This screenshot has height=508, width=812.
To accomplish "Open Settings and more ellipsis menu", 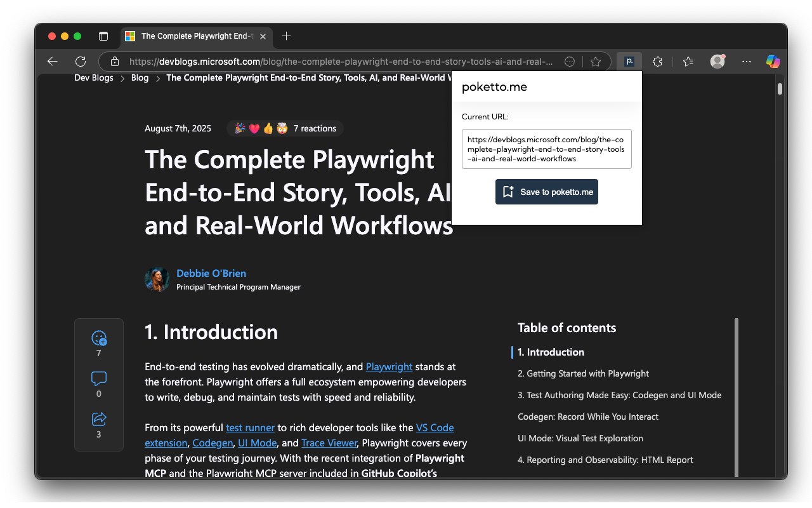I will coord(747,62).
